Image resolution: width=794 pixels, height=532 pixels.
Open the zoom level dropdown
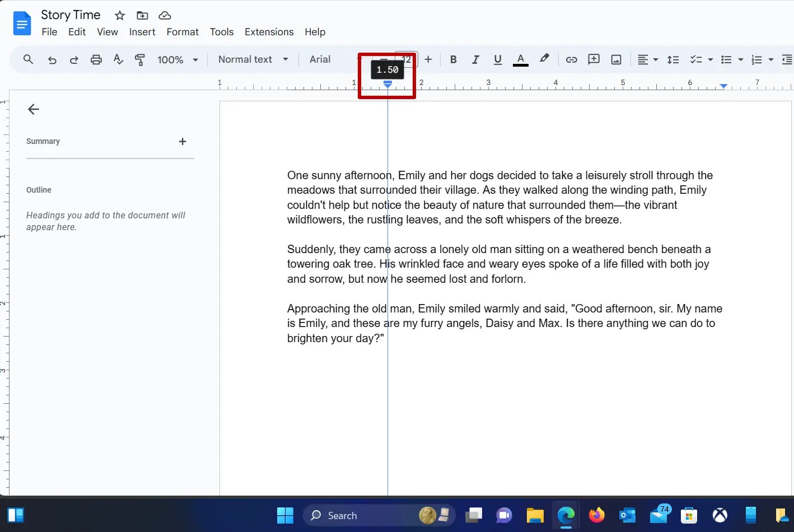pyautogui.click(x=177, y=59)
